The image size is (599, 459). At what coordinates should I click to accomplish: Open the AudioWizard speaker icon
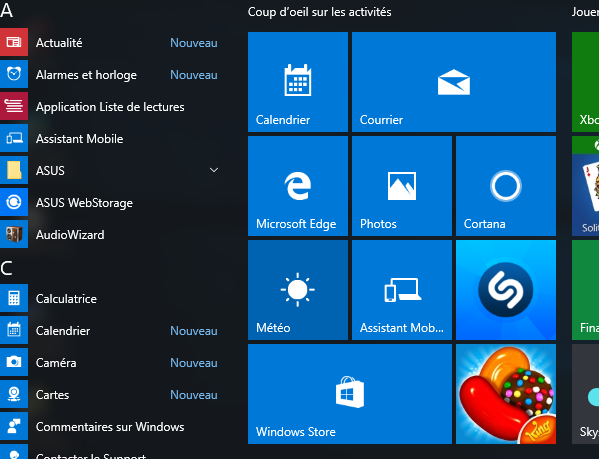coord(14,234)
